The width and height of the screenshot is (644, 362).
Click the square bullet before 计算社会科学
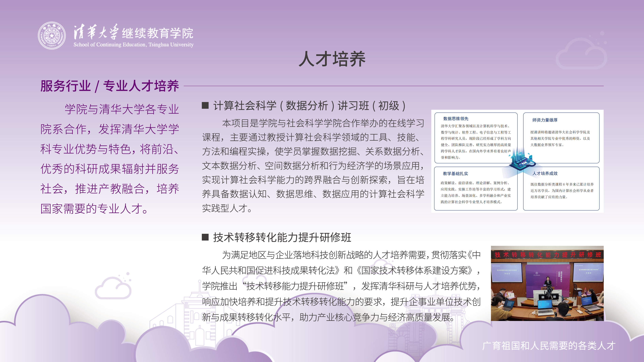point(205,105)
